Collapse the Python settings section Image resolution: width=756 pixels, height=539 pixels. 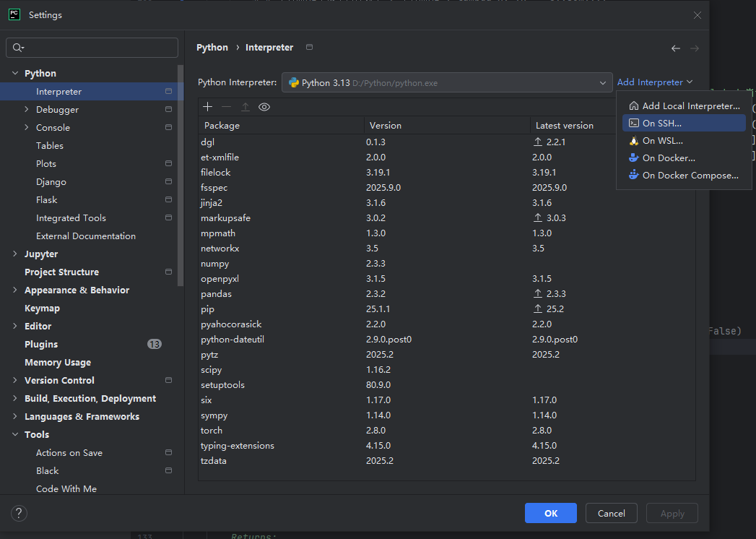point(15,74)
